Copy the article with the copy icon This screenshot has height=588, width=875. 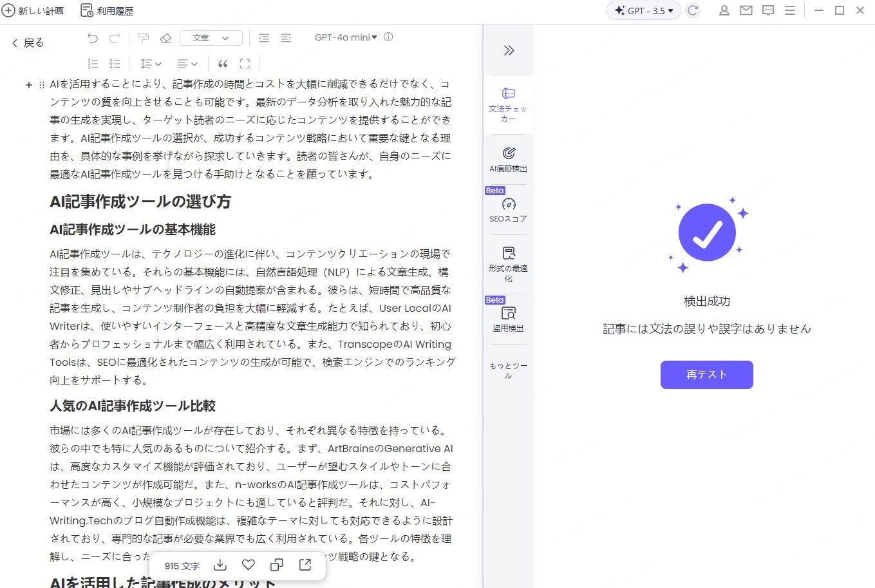tap(277, 565)
